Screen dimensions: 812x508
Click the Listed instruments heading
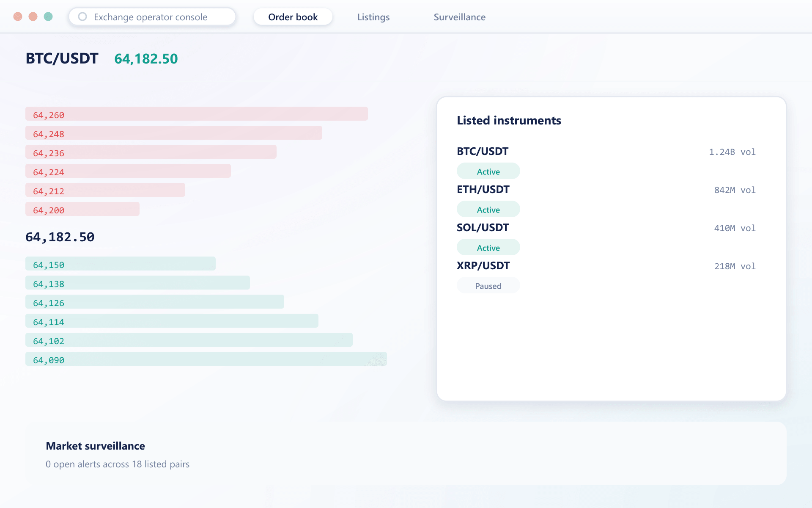click(509, 121)
